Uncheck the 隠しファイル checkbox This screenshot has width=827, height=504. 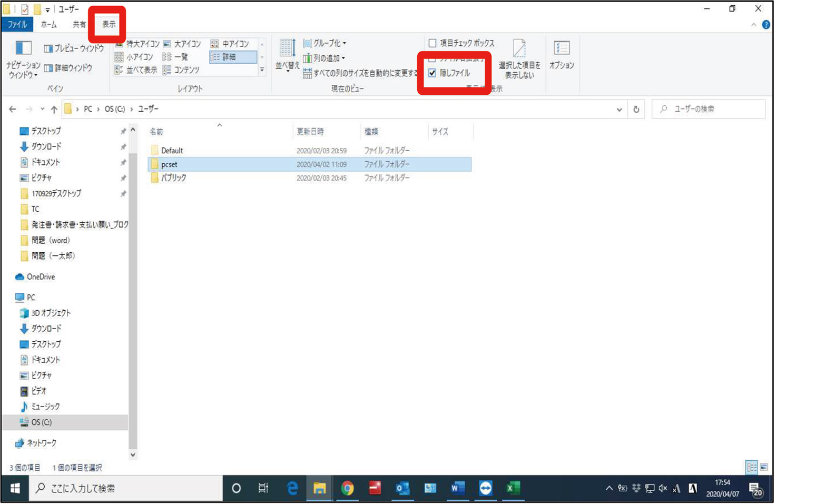click(432, 73)
